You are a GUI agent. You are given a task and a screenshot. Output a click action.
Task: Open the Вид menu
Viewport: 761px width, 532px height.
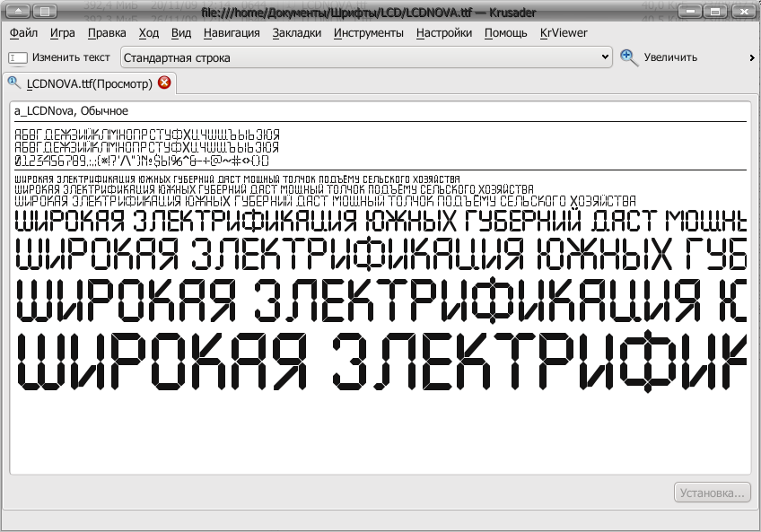click(181, 33)
